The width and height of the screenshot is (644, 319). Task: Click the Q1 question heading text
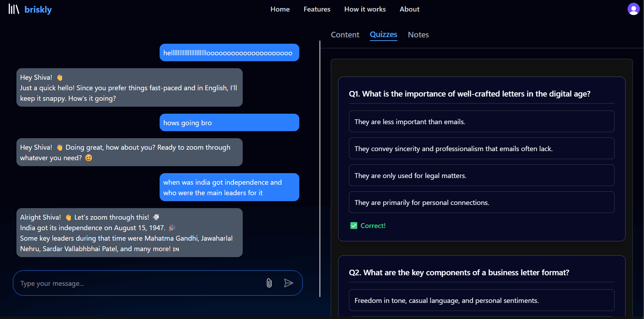470,94
